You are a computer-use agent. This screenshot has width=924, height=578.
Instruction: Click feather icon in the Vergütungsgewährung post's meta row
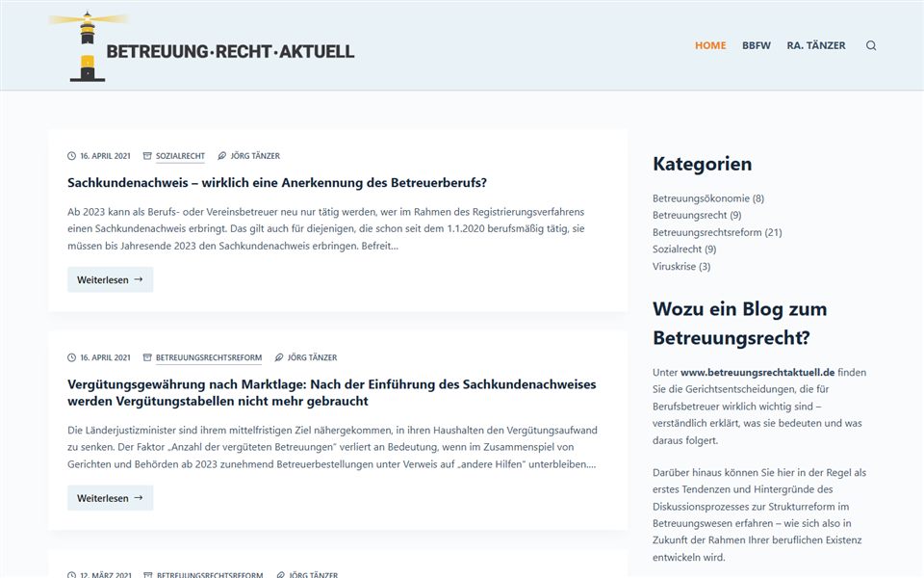pyautogui.click(x=279, y=357)
